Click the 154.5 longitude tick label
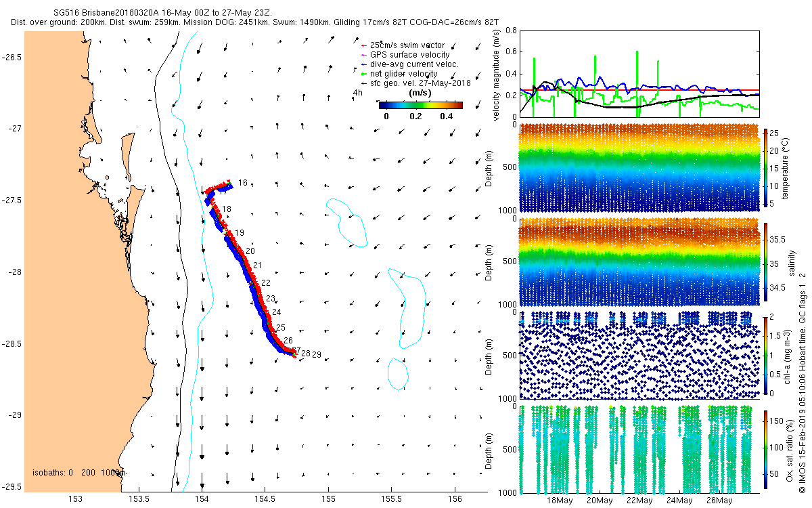The image size is (812, 508). [265, 499]
